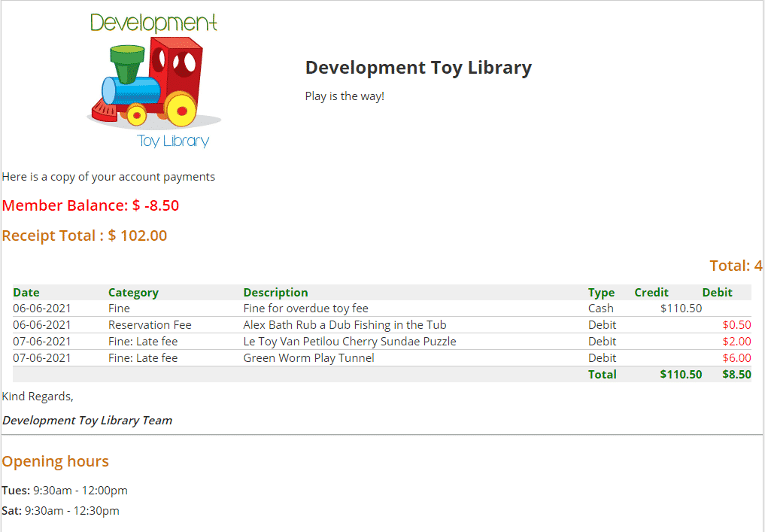765x532 pixels.
Task: Click the 'Fine' category cell in the Cash row
Action: [x=119, y=309]
